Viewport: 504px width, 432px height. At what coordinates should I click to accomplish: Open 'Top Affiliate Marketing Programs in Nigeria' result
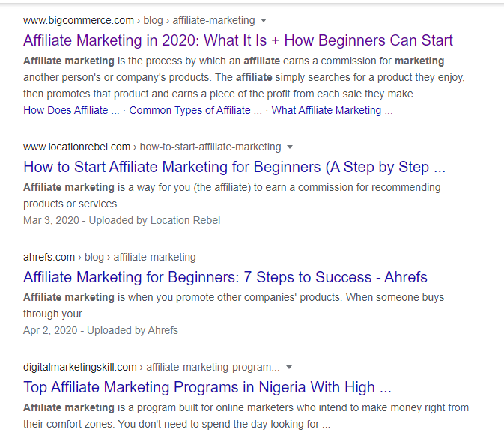coord(207,387)
